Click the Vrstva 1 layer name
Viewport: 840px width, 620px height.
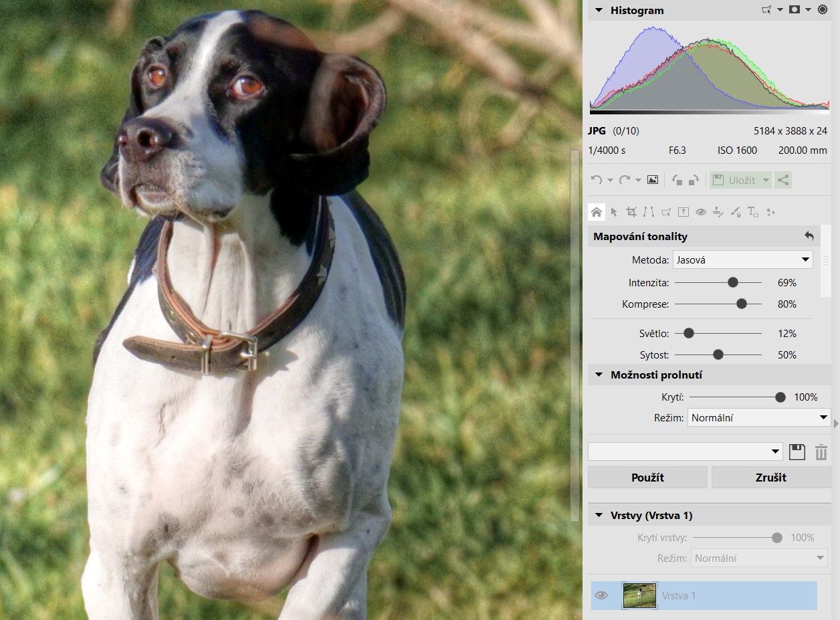(x=679, y=595)
